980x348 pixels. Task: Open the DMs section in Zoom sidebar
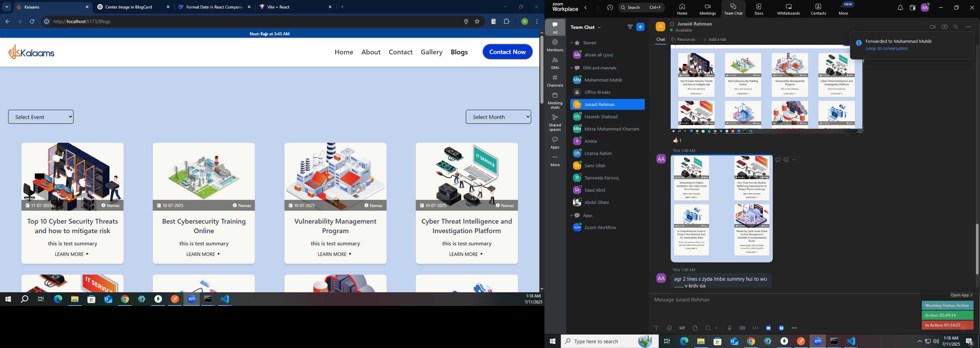pos(555,63)
